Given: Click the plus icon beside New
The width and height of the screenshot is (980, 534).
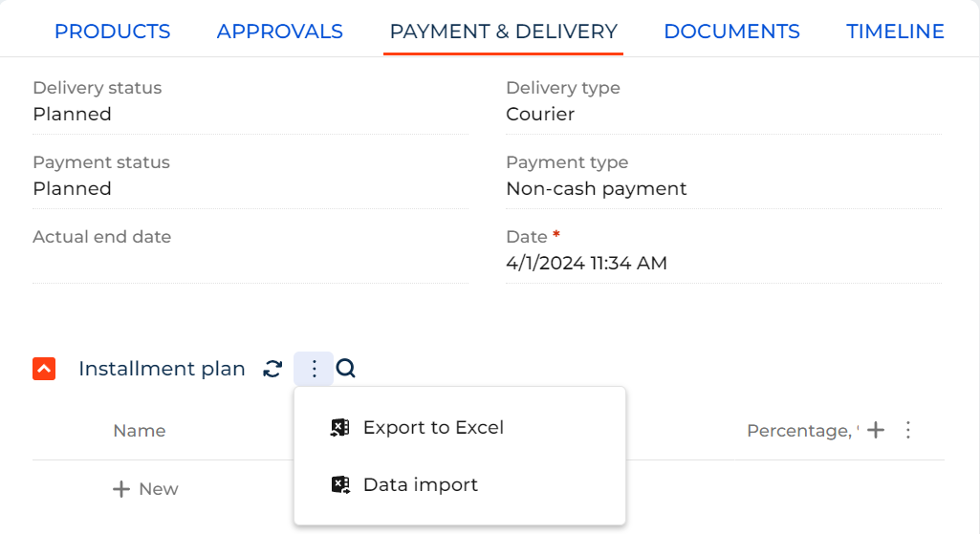Looking at the screenshot, I should tap(121, 489).
